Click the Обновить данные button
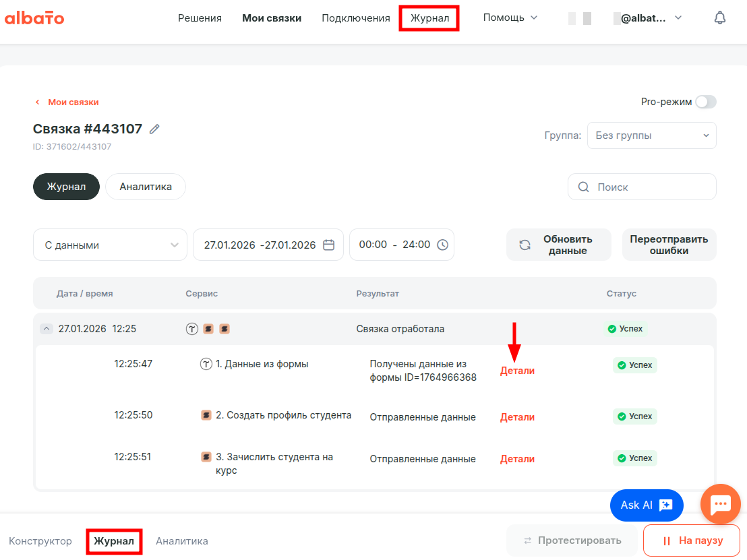 click(x=558, y=245)
